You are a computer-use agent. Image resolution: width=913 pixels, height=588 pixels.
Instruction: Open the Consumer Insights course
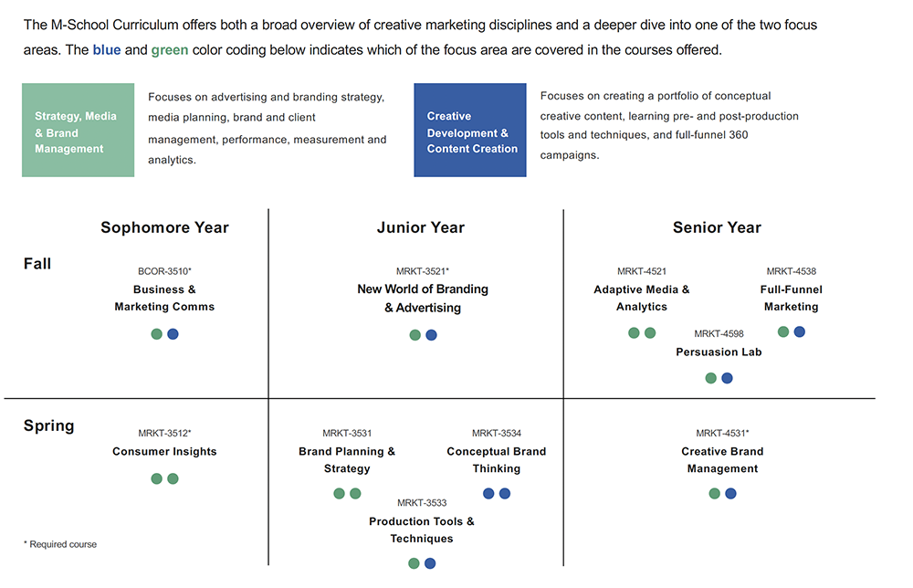(x=164, y=451)
